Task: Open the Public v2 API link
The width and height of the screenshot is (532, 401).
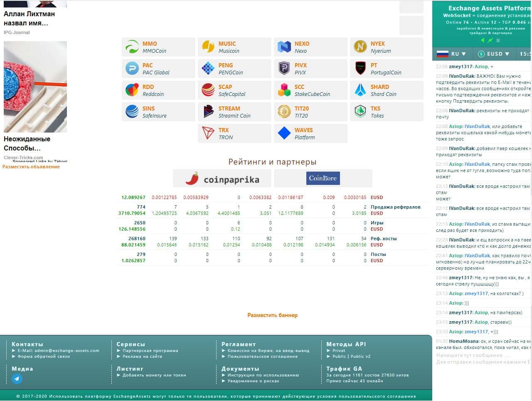Action: [360, 357]
